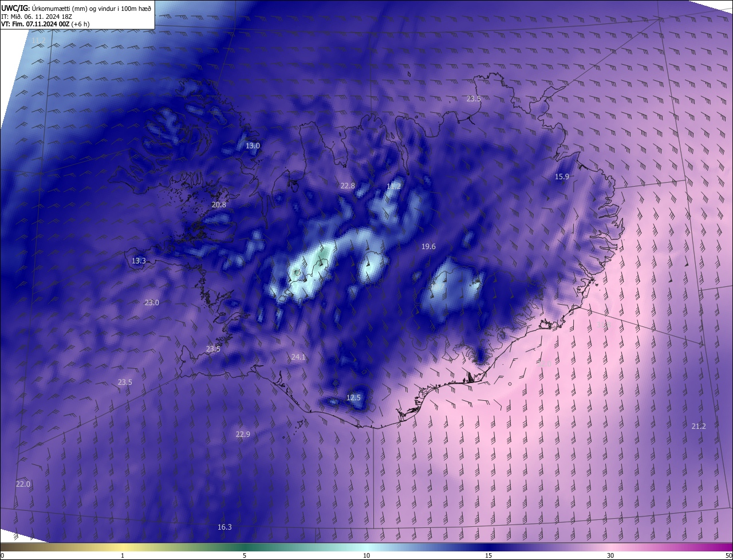Select the map value label "20.8"
This screenshot has width=733, height=560.
coord(219,204)
